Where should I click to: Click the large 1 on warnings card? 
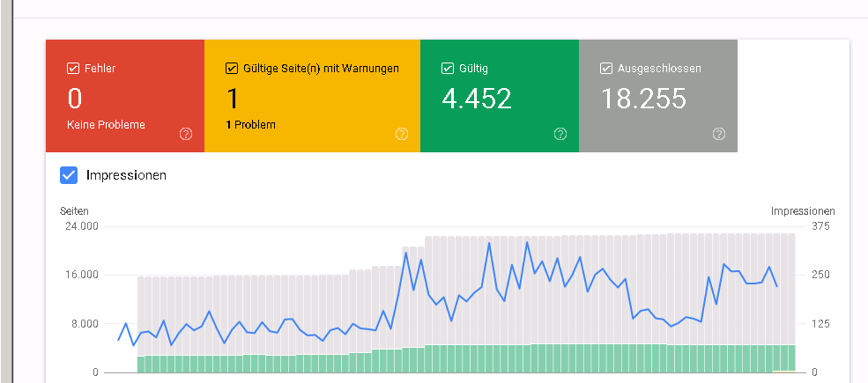tap(233, 98)
